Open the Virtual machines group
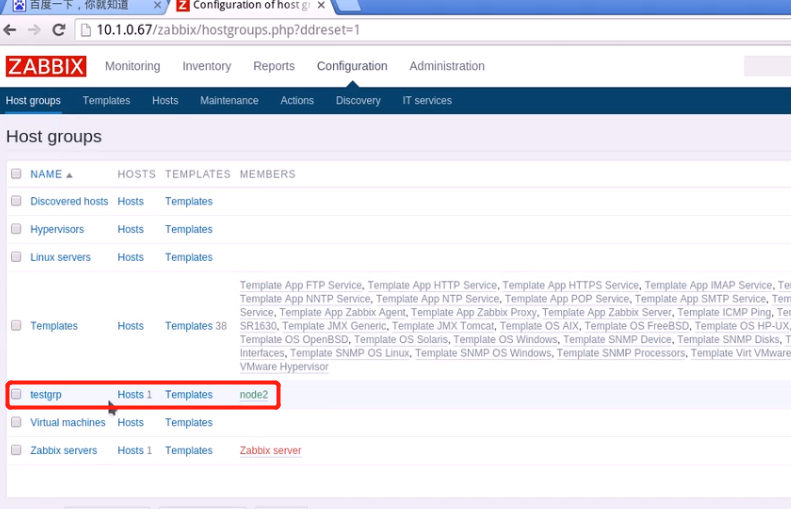 pyautogui.click(x=68, y=423)
